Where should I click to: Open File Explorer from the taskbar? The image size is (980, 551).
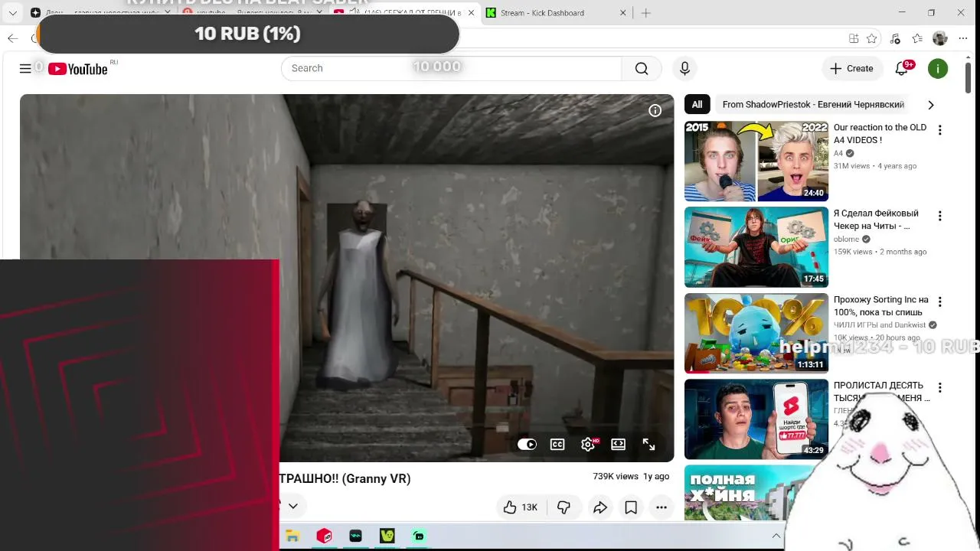coord(292,536)
